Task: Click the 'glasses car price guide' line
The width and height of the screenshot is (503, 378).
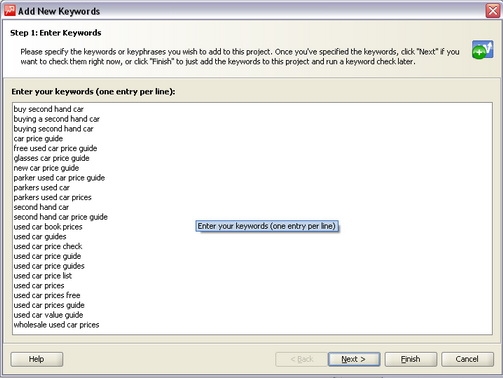Action: pos(52,158)
